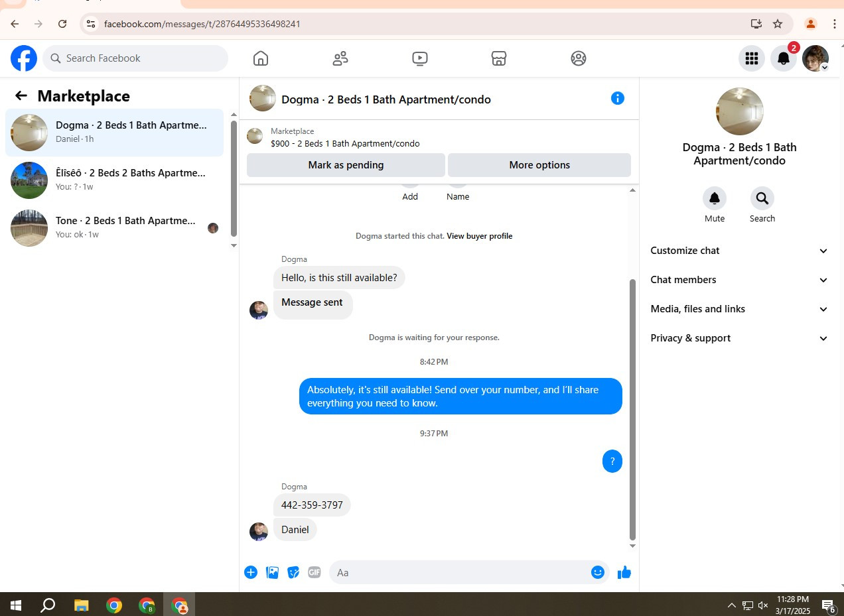Mute this chat with the bell icon
Image resolution: width=844 pixels, height=616 pixels.
[x=715, y=198]
